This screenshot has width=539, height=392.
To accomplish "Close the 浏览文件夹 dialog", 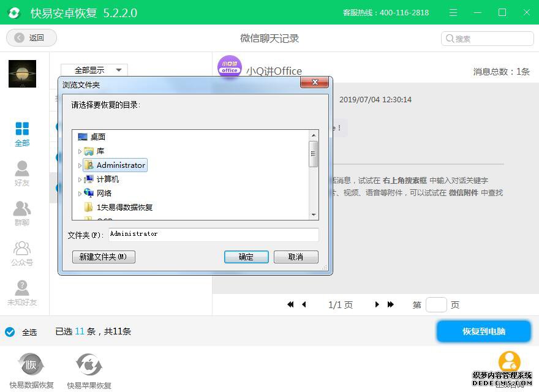I will point(315,82).
